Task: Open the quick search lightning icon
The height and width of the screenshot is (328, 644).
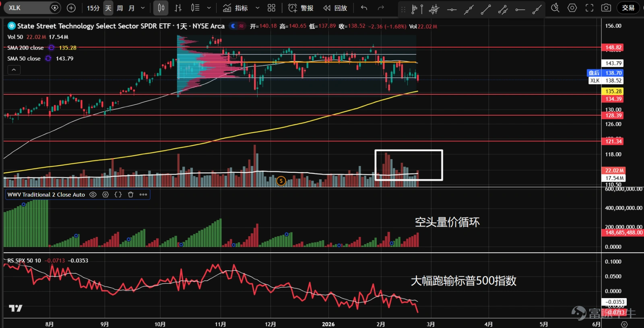Action: pyautogui.click(x=555, y=8)
